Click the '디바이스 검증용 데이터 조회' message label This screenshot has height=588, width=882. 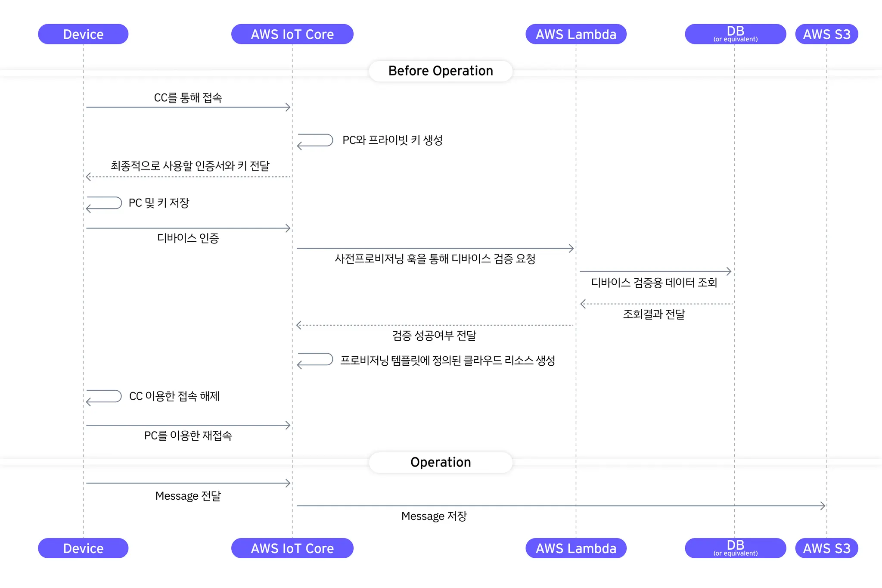[654, 283]
